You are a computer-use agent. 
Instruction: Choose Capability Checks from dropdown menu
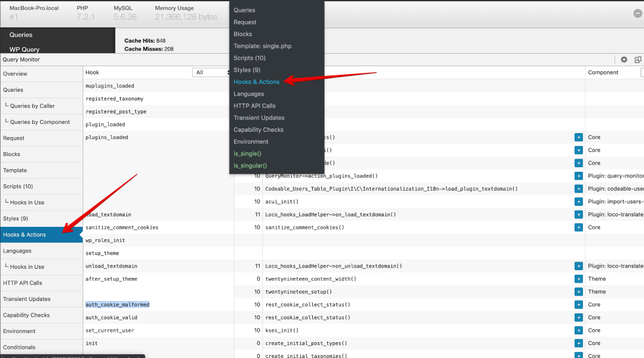259,129
